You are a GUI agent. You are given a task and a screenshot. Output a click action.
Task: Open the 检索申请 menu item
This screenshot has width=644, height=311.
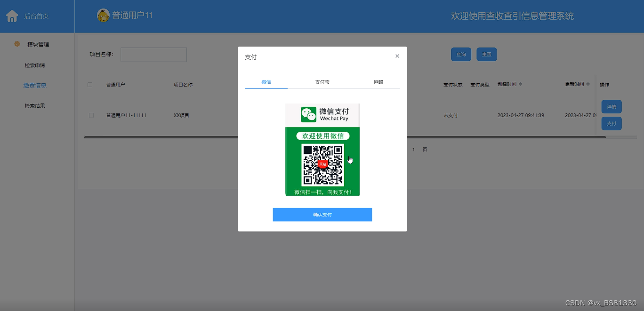pos(35,65)
